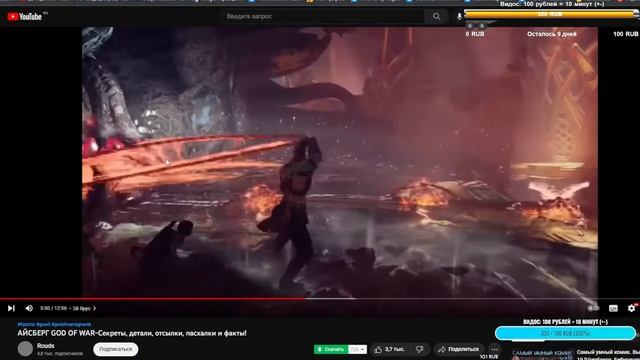Open the Rouds channel name link
The image size is (640, 360).
[45, 346]
